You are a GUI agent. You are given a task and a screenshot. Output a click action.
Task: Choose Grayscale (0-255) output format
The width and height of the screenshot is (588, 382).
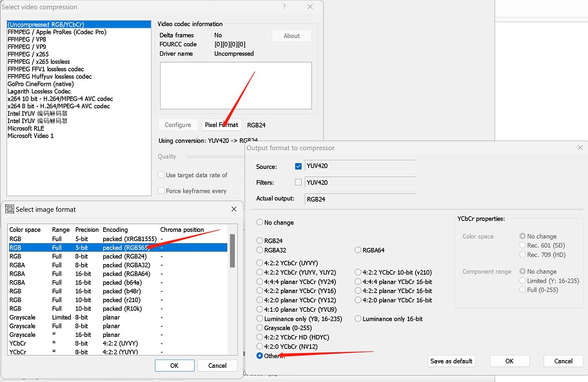point(260,328)
